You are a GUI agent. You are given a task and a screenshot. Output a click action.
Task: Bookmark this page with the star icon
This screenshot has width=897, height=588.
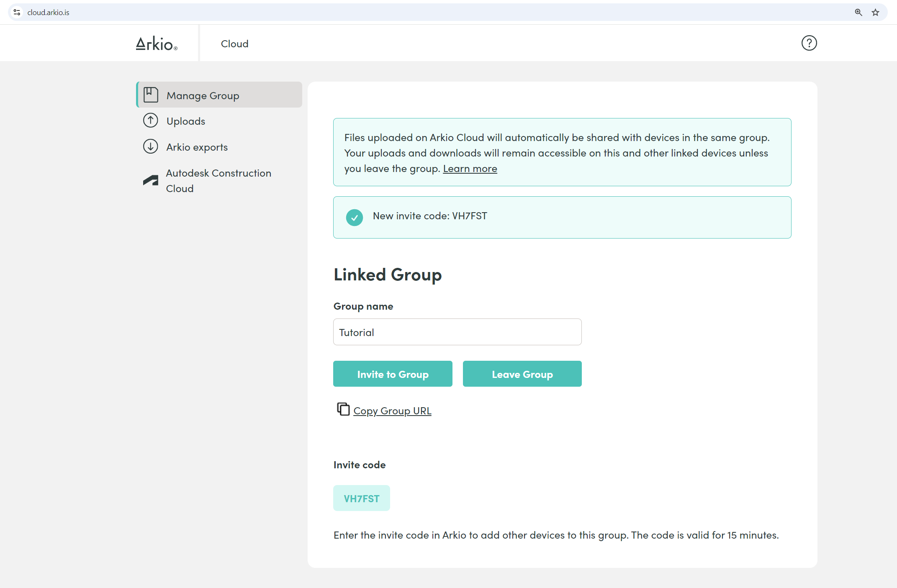pyautogui.click(x=875, y=12)
